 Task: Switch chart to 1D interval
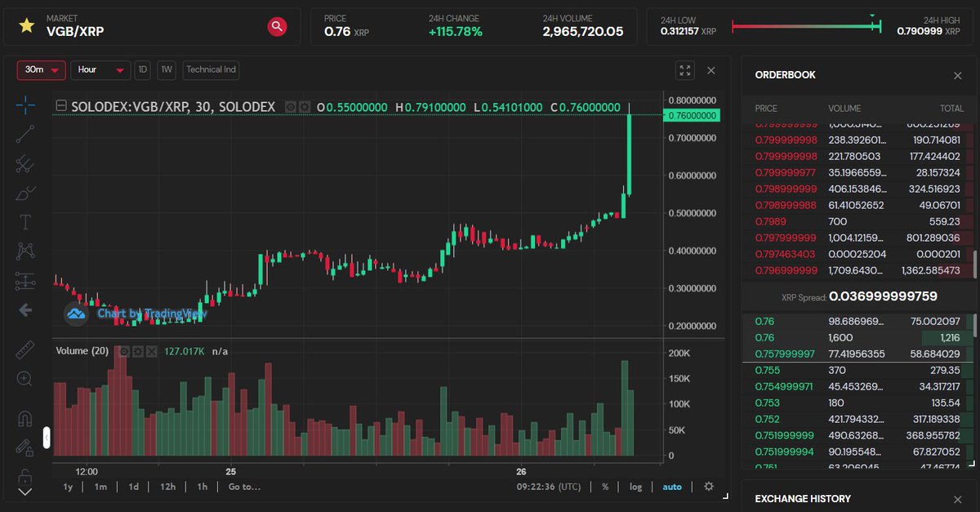click(143, 70)
